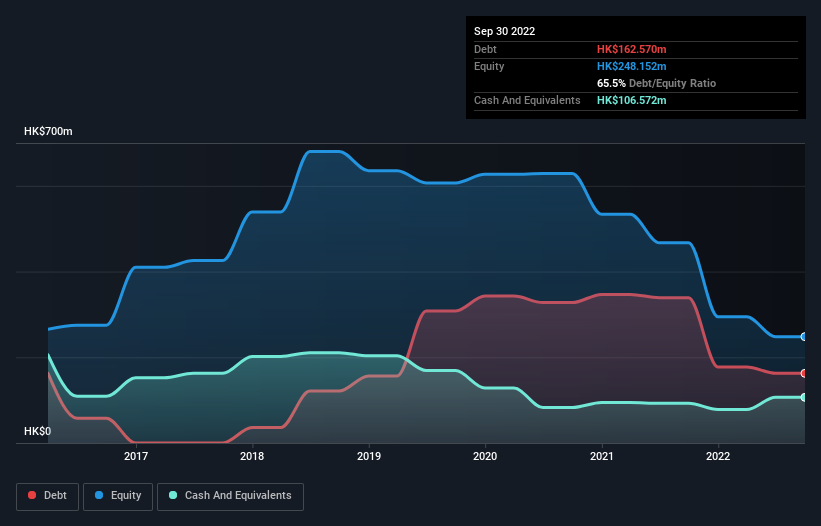
Task: Toggle the Debt series legend button
Action: tap(47, 496)
